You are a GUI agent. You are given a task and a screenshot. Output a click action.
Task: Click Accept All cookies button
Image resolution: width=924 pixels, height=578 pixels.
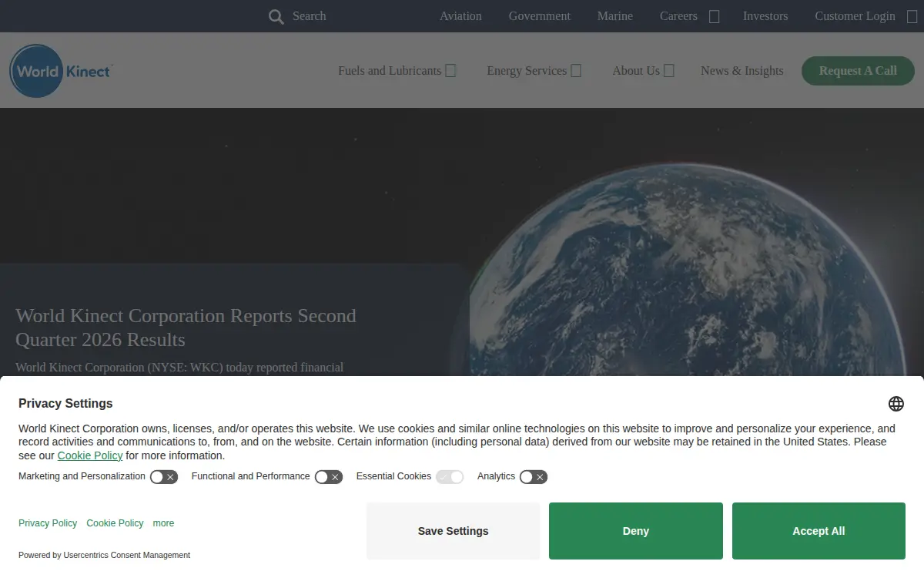(819, 531)
